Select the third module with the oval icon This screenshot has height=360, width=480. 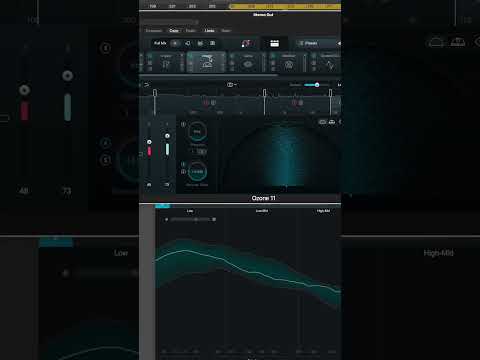pyautogui.click(x=247, y=62)
